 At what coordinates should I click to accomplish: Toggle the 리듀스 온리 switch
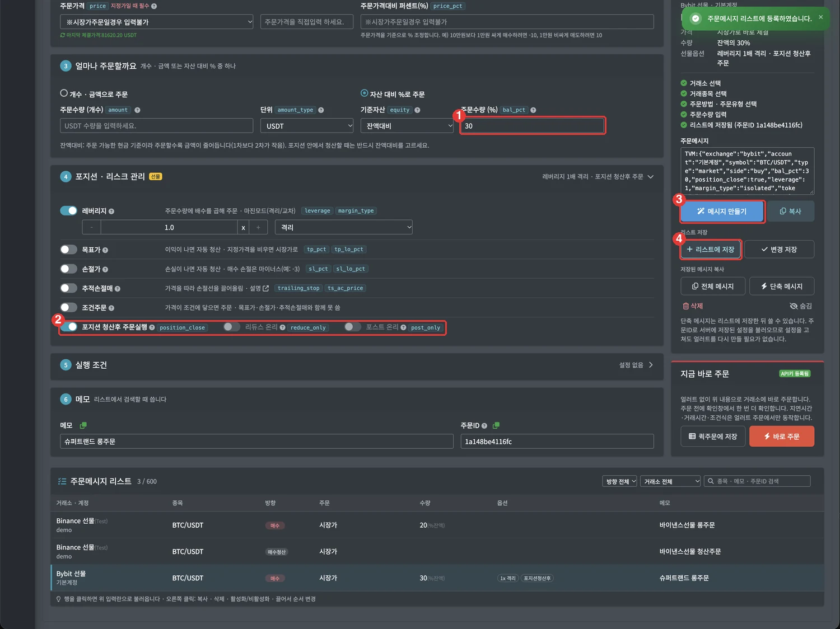231,327
